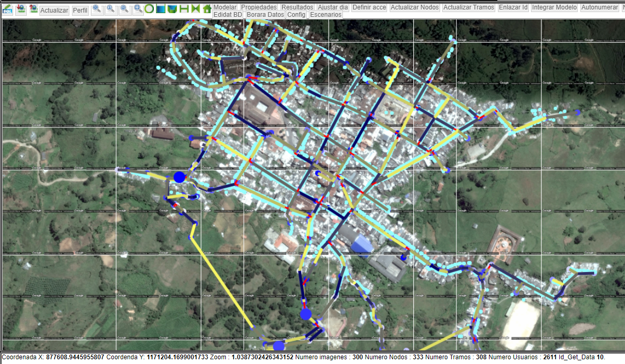Click the leftmost magnifier zoom icon
This screenshot has width=625, height=364.
click(x=97, y=9)
